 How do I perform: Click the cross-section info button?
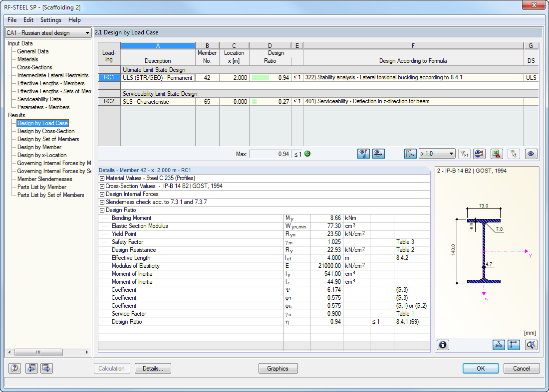443,345
